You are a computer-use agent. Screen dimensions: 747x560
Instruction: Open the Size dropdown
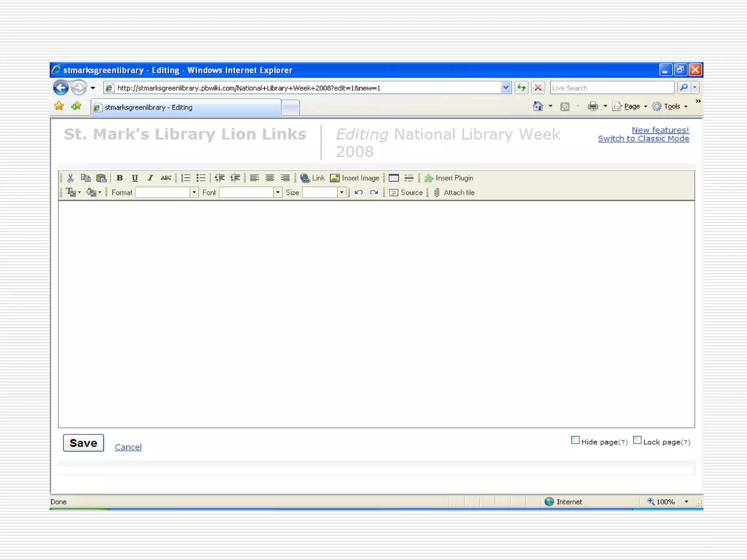(341, 192)
